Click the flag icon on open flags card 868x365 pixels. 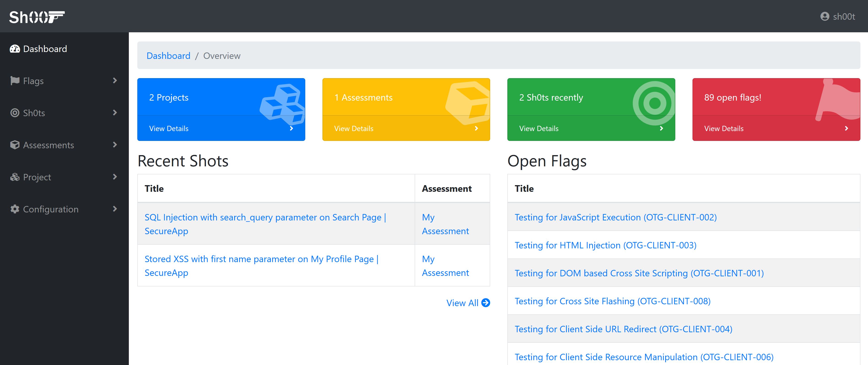point(838,100)
